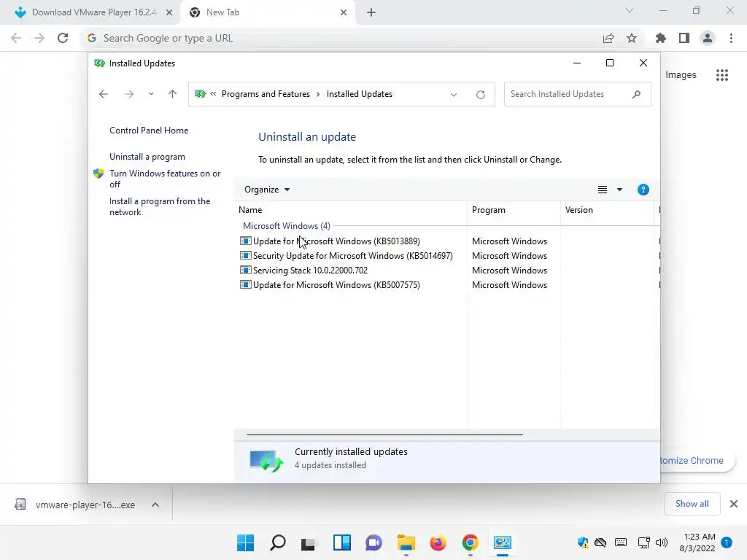Expand the view options dropdown arrow
Viewport: 747px width, 560px height.
pyautogui.click(x=619, y=190)
